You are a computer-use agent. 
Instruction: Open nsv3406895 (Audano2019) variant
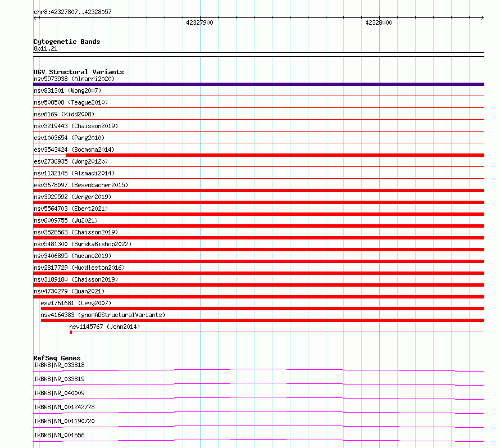click(72, 256)
